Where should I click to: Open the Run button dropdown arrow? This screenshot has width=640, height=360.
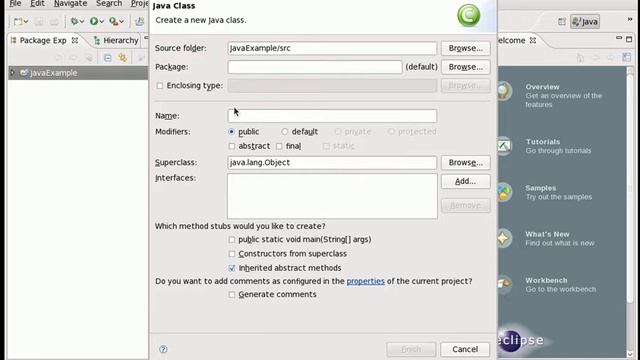(x=102, y=21)
